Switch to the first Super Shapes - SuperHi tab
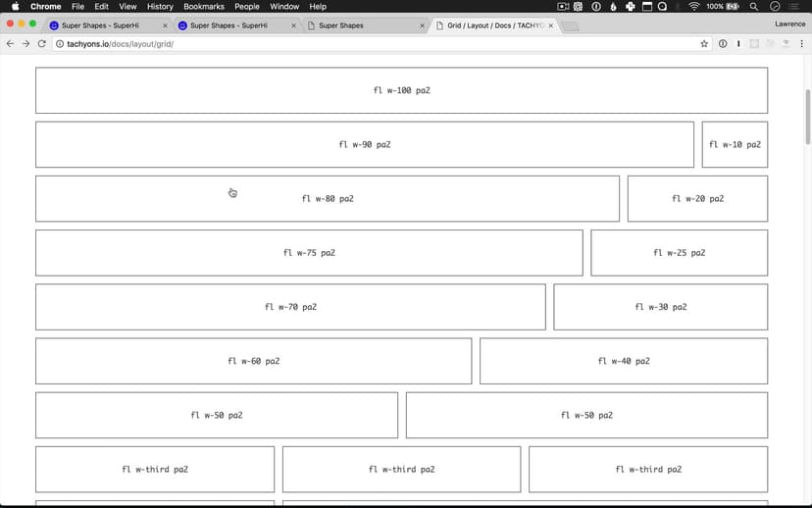This screenshot has height=508, width=812. point(103,25)
